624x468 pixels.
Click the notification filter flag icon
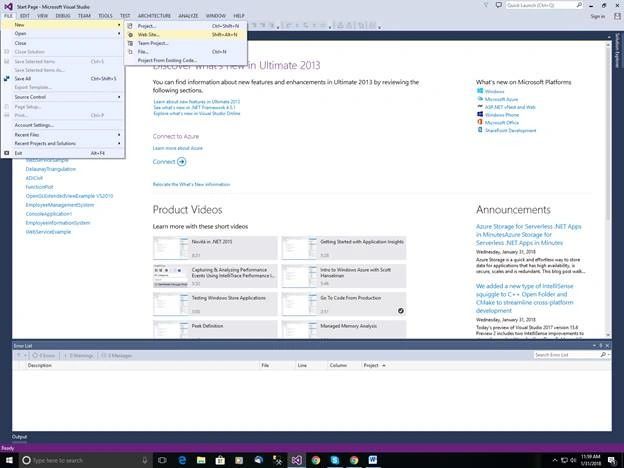click(x=486, y=5)
